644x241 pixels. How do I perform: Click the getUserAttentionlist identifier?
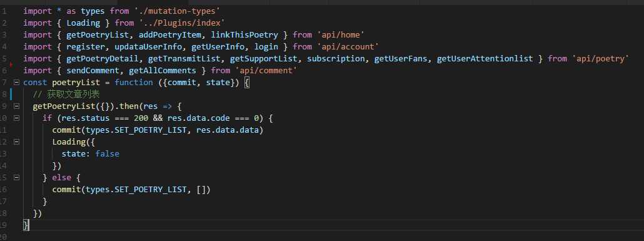point(485,59)
